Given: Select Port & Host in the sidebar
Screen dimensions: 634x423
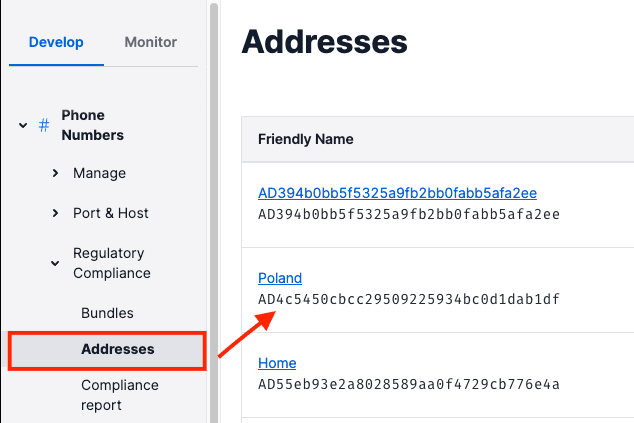Looking at the screenshot, I should pos(110,214).
